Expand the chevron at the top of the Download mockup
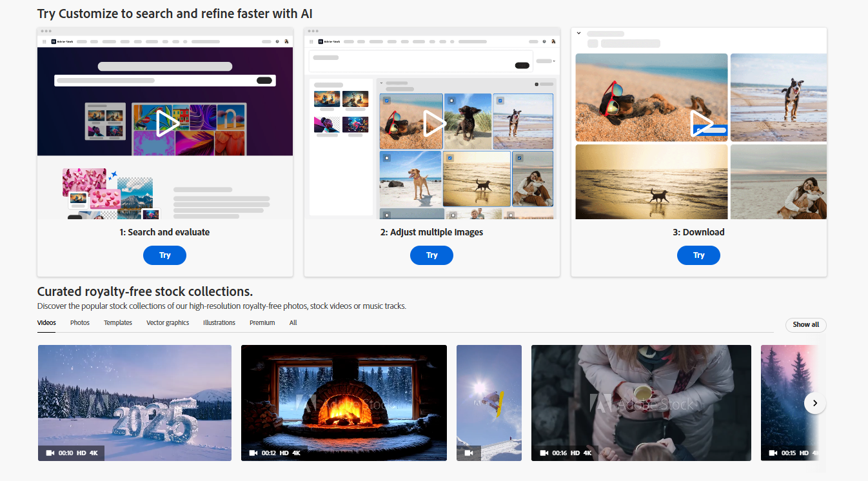868x481 pixels. [x=578, y=33]
